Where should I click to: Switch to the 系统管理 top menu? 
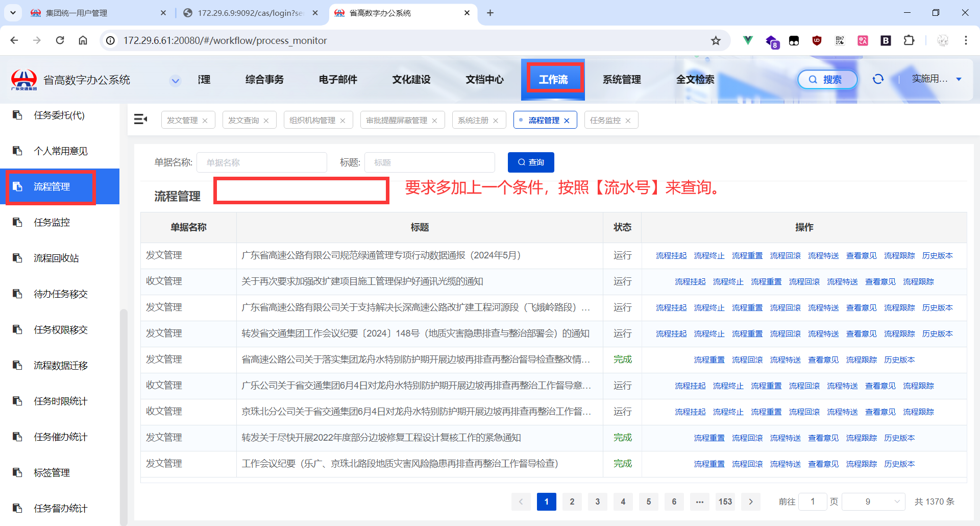pos(621,80)
